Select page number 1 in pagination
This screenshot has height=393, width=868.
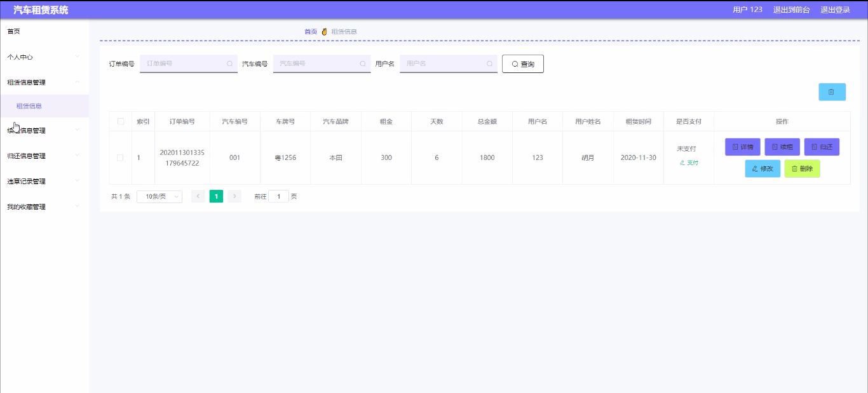pos(216,196)
